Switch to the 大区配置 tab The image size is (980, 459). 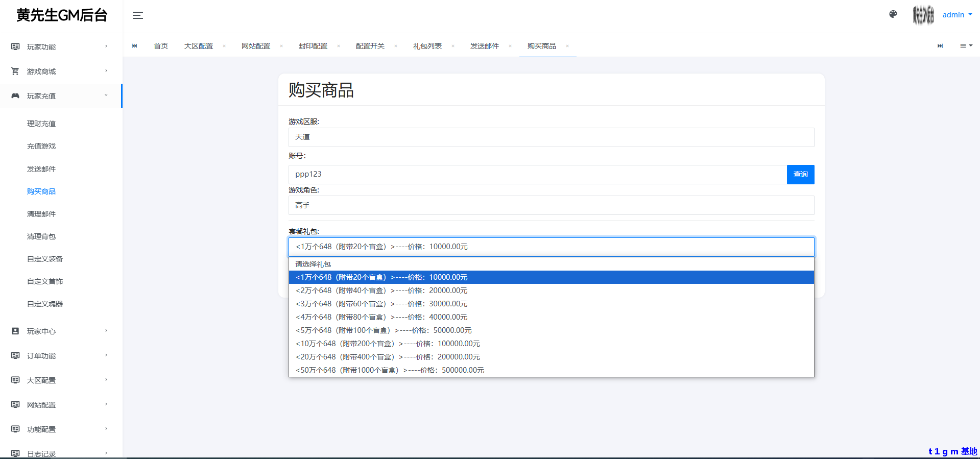(199, 46)
